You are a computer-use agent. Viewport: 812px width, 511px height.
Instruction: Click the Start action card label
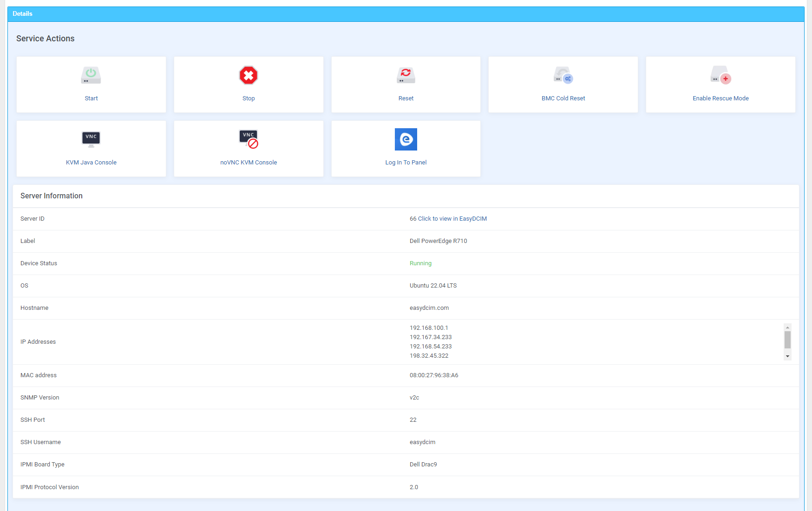91,98
